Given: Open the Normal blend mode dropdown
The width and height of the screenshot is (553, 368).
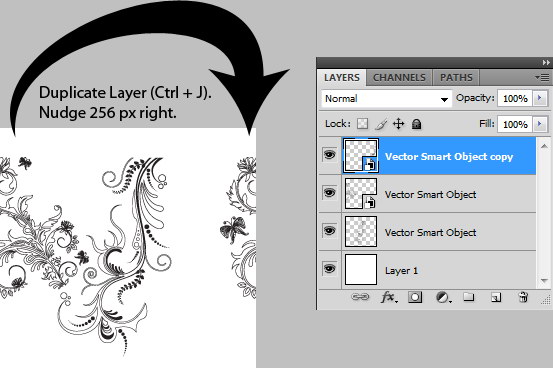Looking at the screenshot, I should [387, 99].
